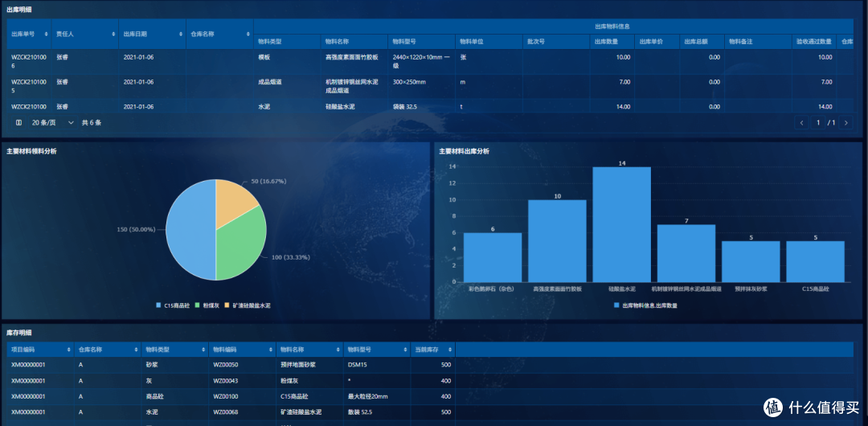This screenshot has height=426, width=868.
Task: Click the 预拌抹灰砂浆 bar
Action: tap(751, 261)
